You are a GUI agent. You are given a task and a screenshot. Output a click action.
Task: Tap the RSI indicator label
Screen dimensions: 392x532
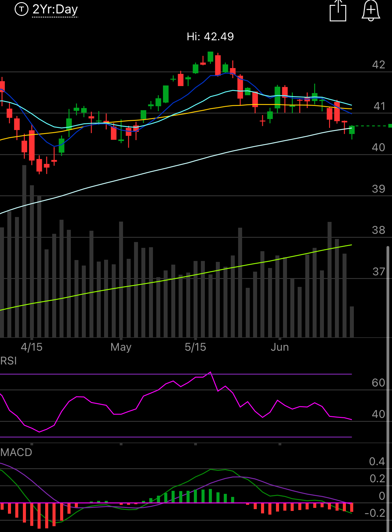[x=9, y=361]
